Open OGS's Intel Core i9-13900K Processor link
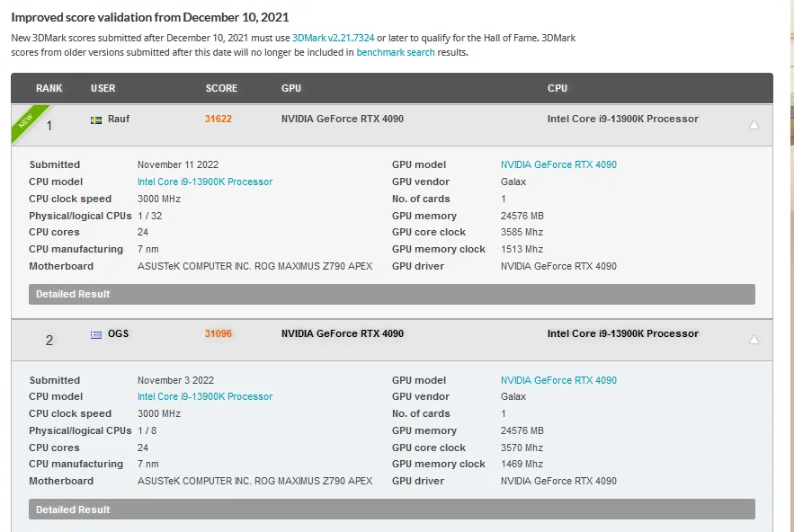 click(205, 396)
